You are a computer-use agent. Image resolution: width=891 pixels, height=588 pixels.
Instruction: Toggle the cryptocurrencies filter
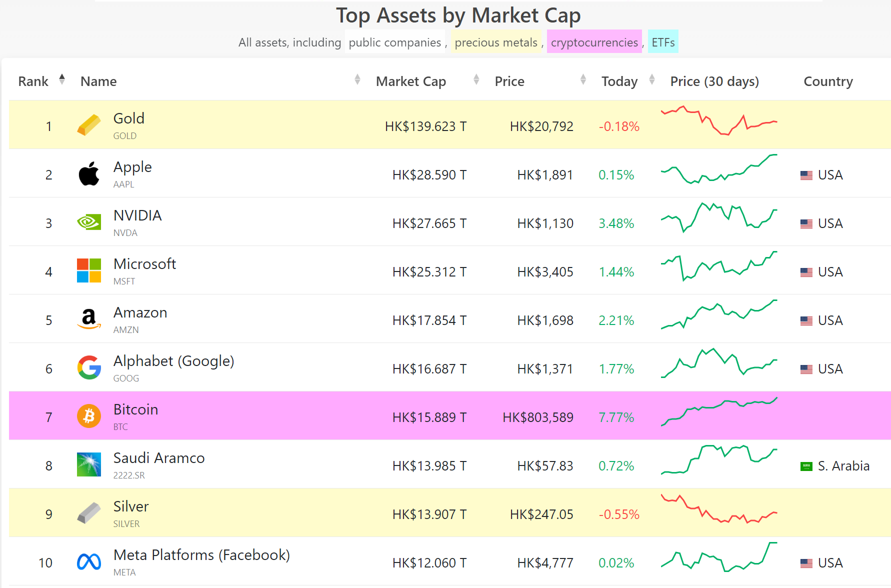tap(594, 42)
